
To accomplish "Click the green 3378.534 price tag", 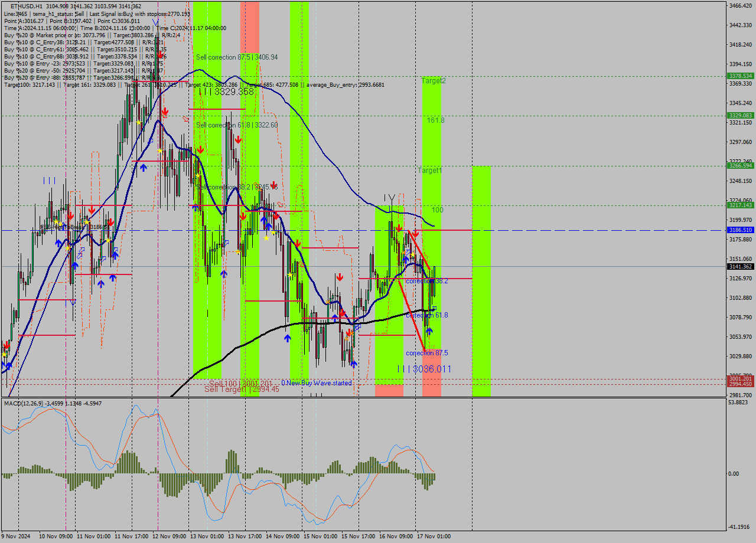I will click(x=740, y=76).
